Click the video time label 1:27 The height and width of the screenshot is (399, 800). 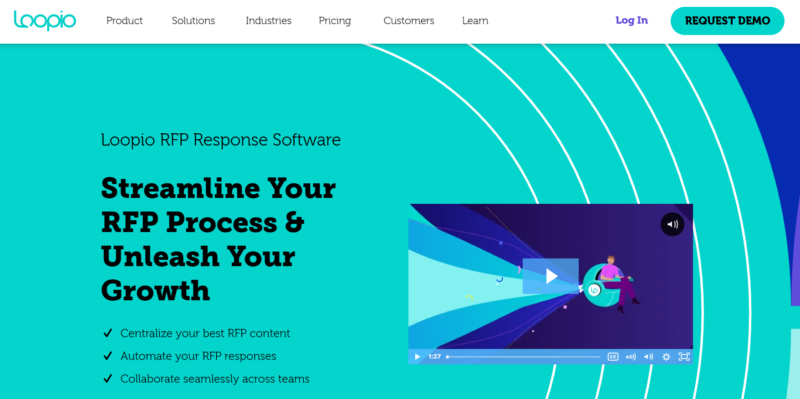pyautogui.click(x=434, y=357)
